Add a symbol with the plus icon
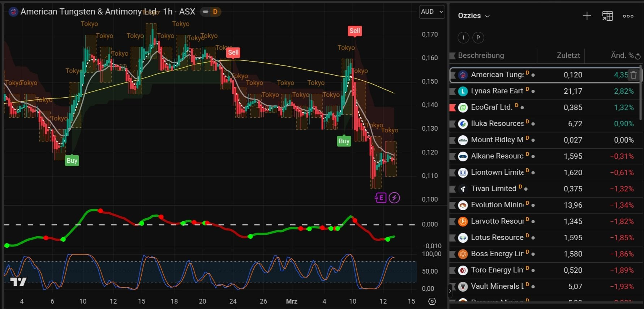 tap(587, 16)
